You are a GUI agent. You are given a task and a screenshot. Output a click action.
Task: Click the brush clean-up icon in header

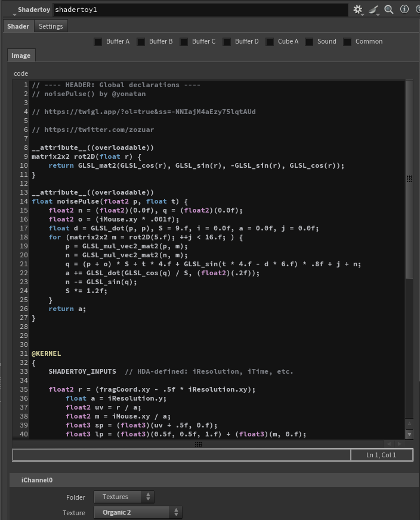pyautogui.click(x=374, y=10)
